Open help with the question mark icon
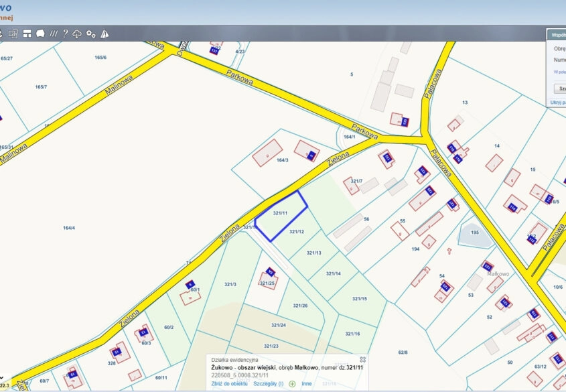This screenshot has height=392, width=566. tap(65, 34)
